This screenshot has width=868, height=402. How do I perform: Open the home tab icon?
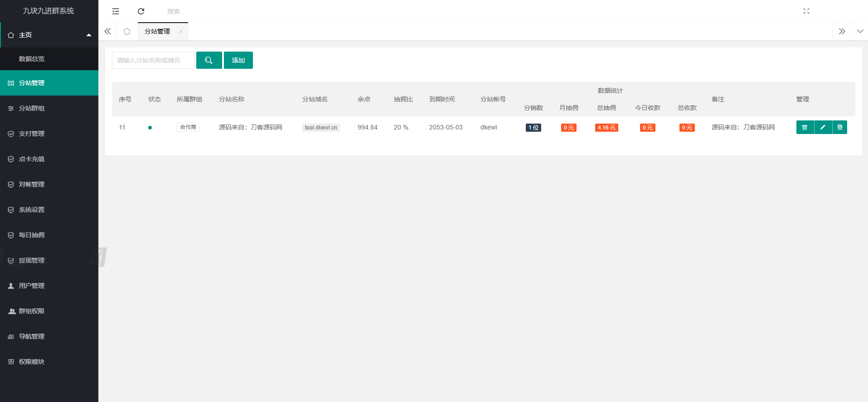[127, 31]
